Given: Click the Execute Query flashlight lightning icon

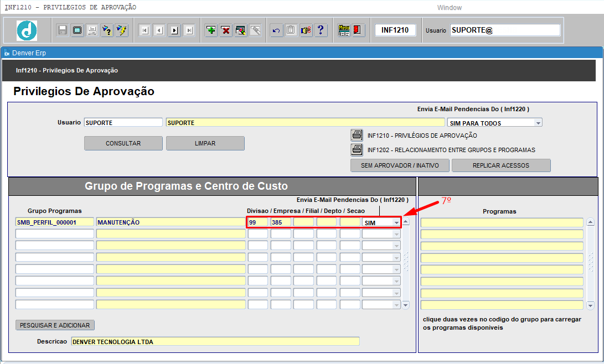Looking at the screenshot, I should coord(122,30).
